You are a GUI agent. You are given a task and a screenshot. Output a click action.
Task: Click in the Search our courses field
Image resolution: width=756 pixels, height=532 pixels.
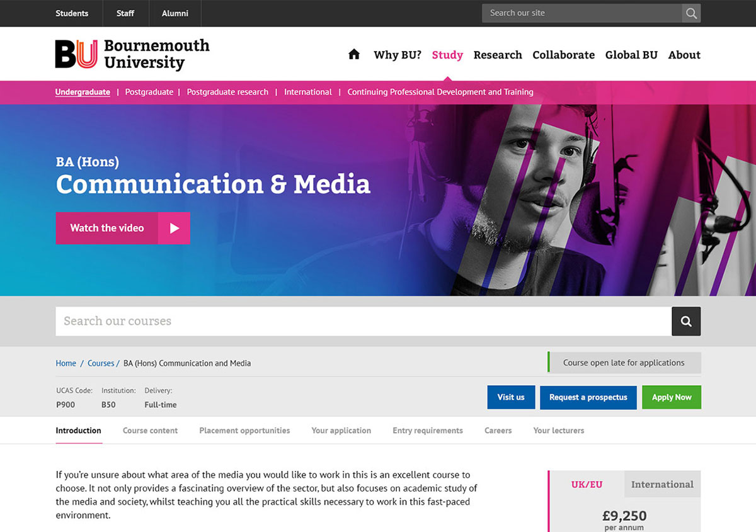[363, 321]
